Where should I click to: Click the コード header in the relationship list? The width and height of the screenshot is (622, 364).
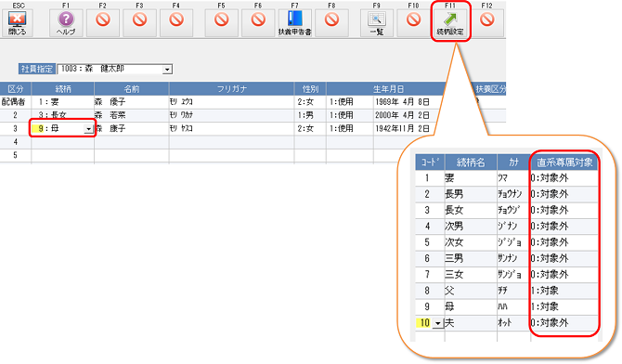pyautogui.click(x=430, y=162)
